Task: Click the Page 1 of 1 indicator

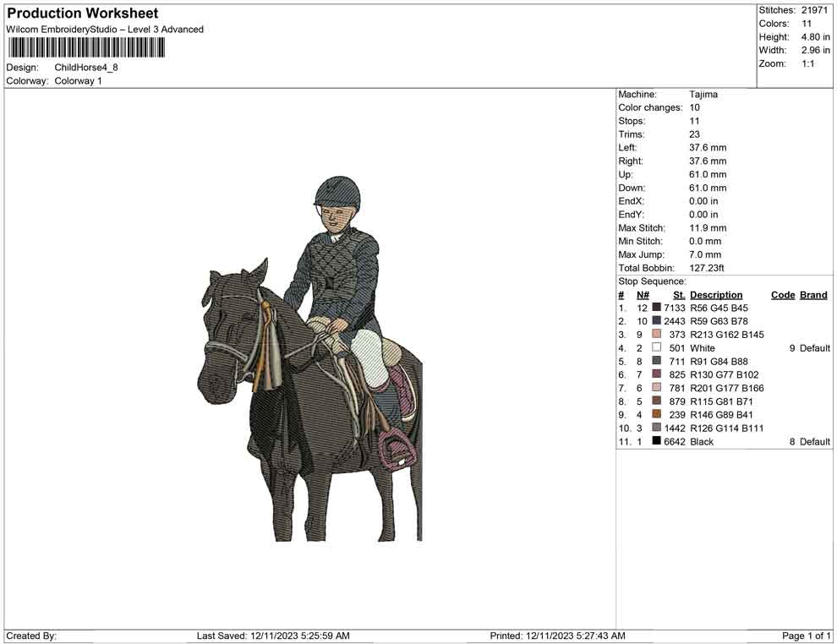Action: pyautogui.click(x=806, y=636)
